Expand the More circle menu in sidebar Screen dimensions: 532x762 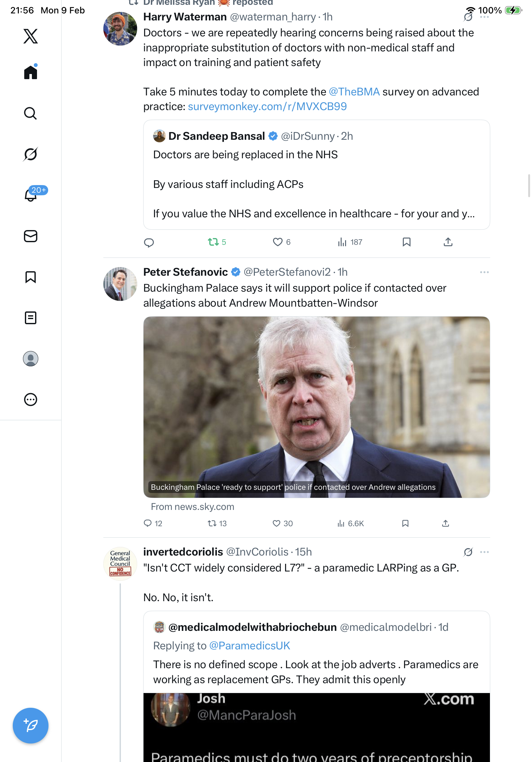tap(30, 400)
